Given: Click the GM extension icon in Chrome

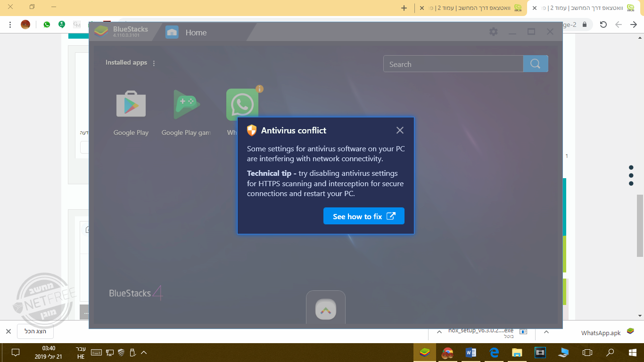Looking at the screenshot, I should [x=77, y=25].
